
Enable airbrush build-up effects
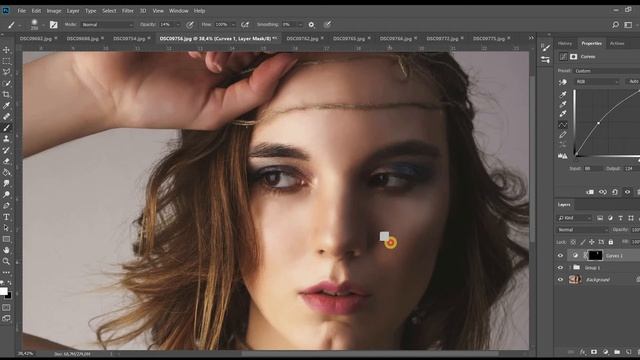245,25
